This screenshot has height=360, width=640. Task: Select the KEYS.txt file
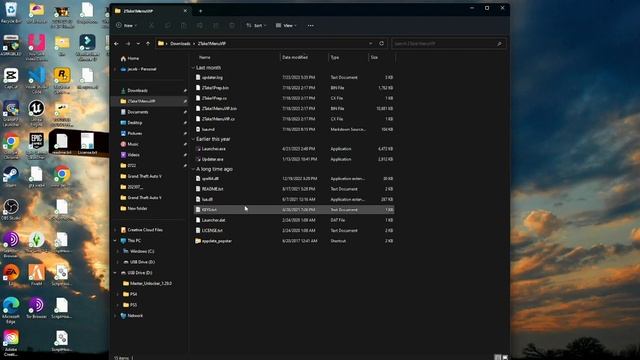(294, 209)
